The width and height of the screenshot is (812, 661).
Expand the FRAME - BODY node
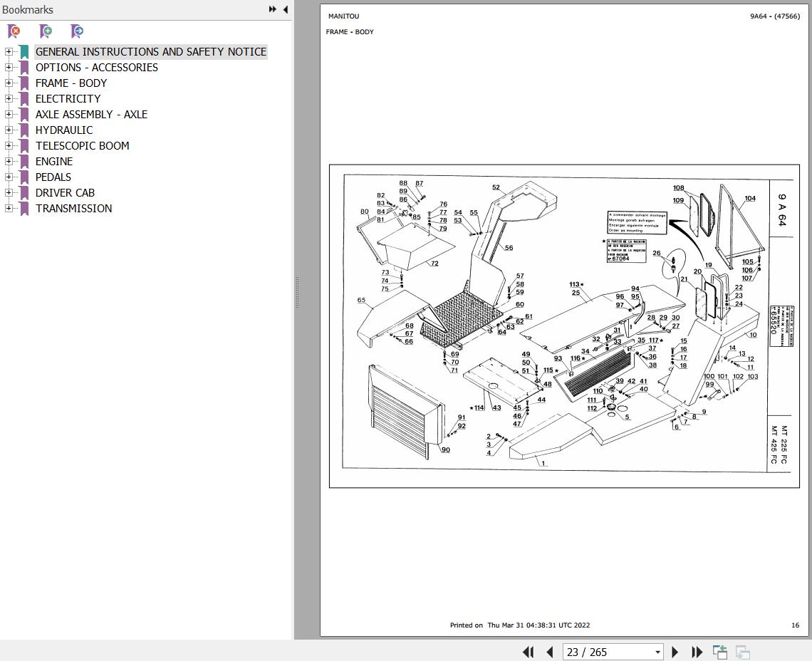[x=9, y=83]
